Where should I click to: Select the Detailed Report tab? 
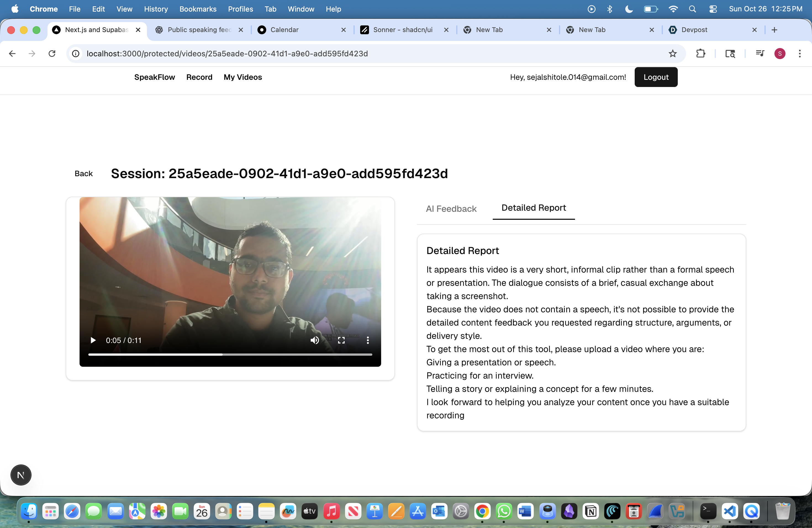(x=533, y=208)
